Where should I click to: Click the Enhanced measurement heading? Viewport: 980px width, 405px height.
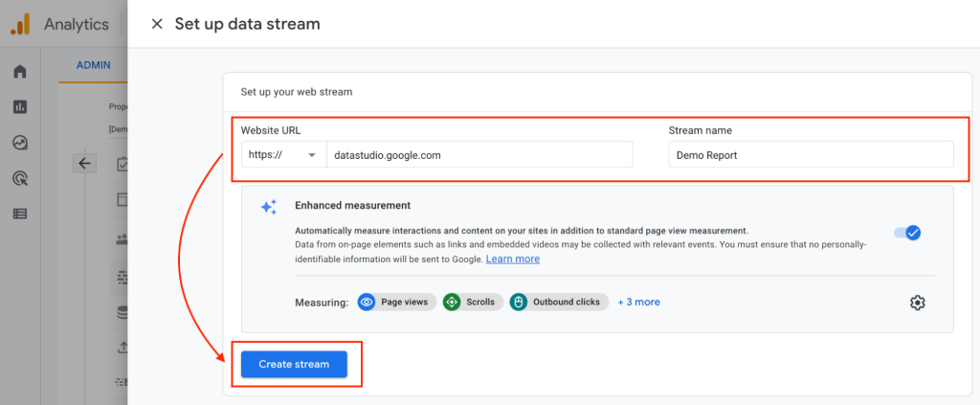tap(352, 205)
